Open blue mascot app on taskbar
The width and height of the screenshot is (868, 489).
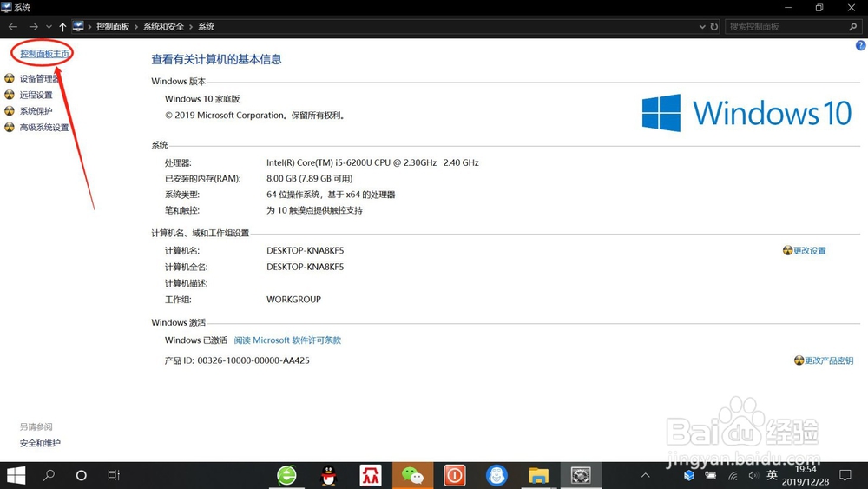click(496, 475)
